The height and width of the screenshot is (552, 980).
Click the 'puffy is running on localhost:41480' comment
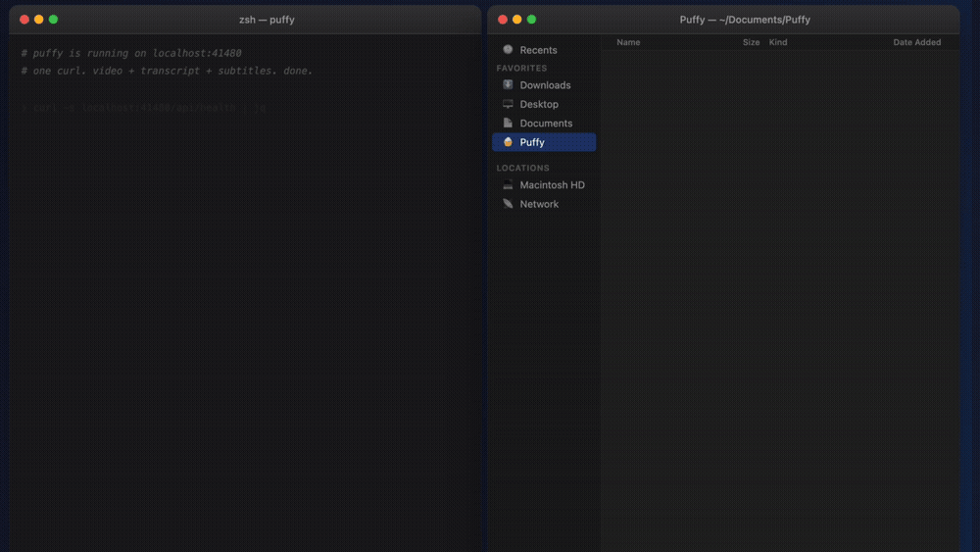pos(131,53)
